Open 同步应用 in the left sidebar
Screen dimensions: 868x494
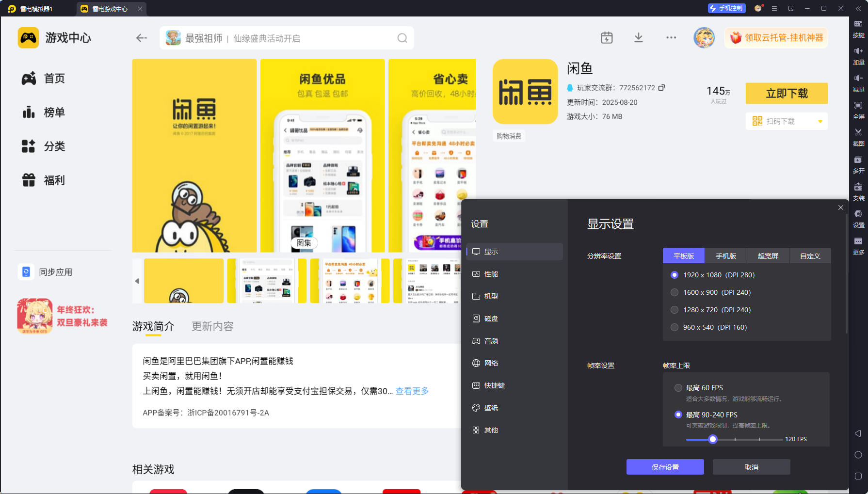(x=45, y=272)
